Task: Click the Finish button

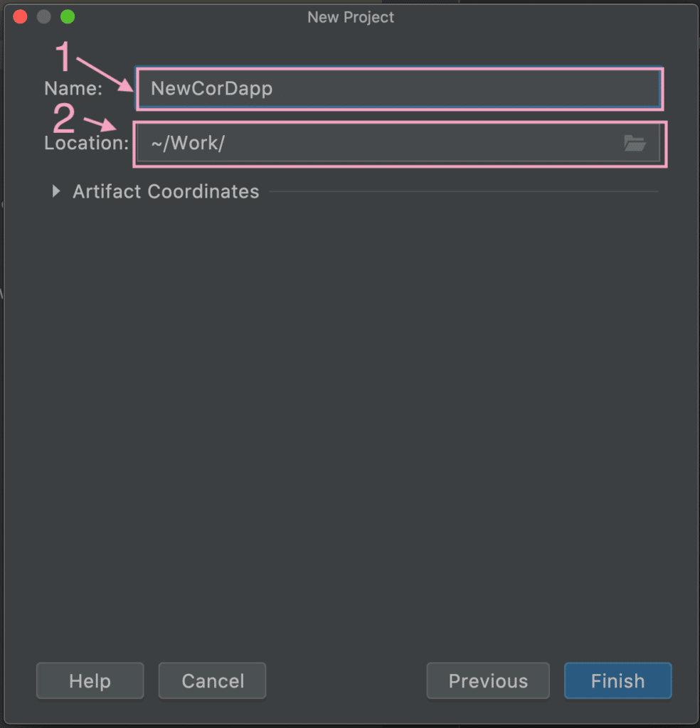Action: 617,680
